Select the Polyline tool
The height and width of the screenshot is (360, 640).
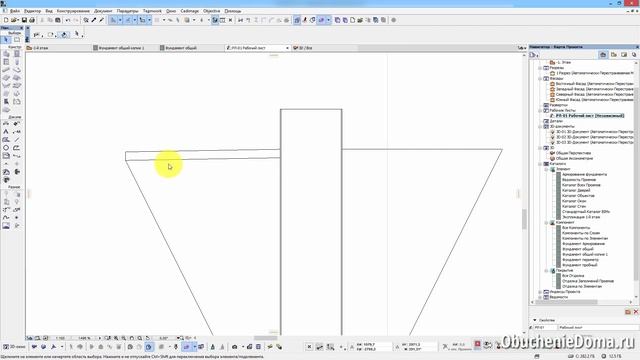click(x=17, y=148)
